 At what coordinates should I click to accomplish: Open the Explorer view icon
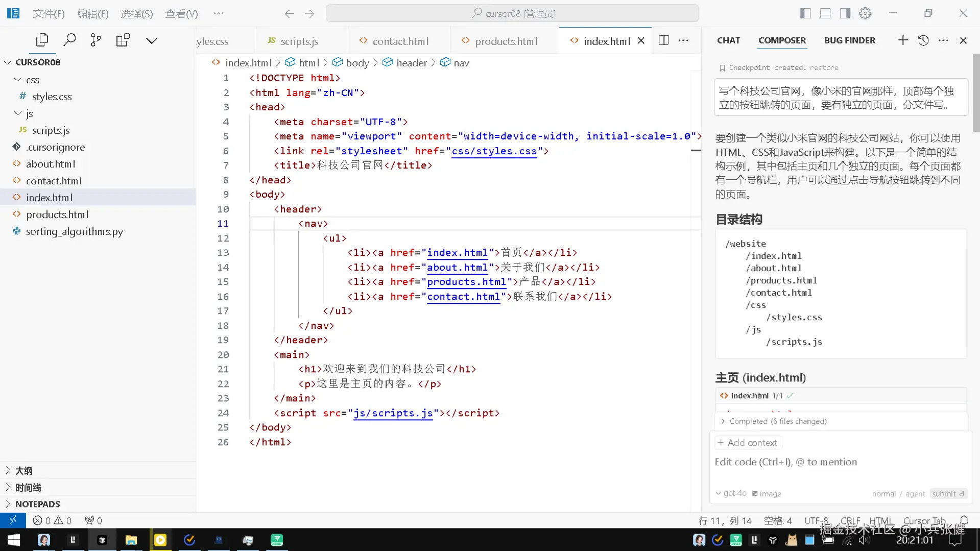42,40
